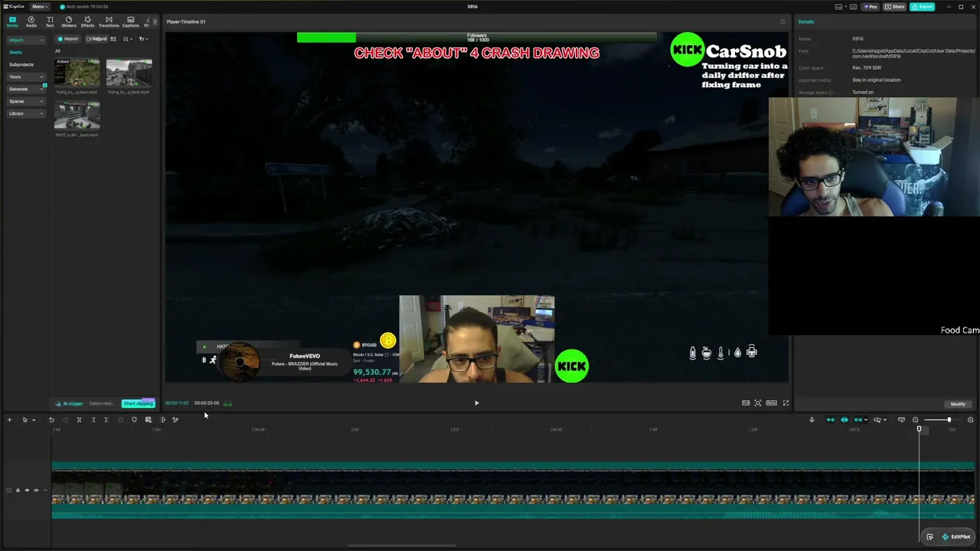The height and width of the screenshot is (551, 980).
Task: Click the Record button
Action: click(96, 39)
